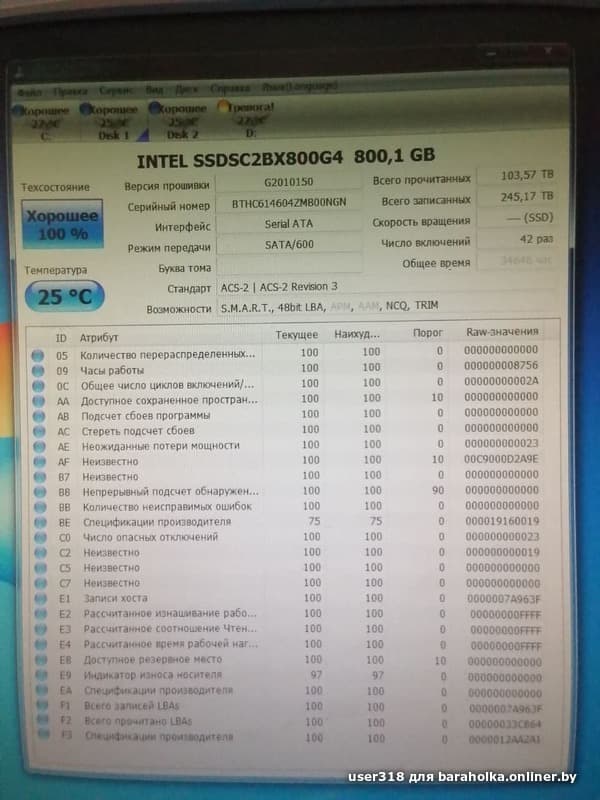Click the status circle of attribute C7

point(42,584)
